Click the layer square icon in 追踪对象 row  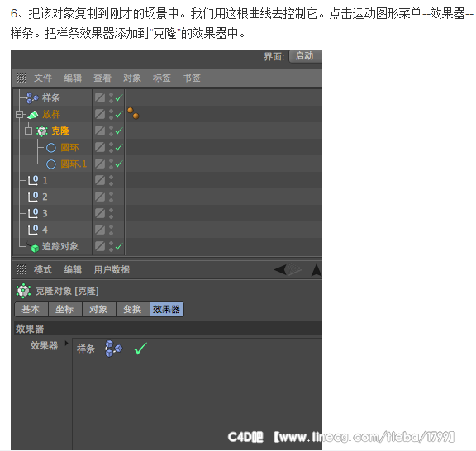(x=100, y=246)
